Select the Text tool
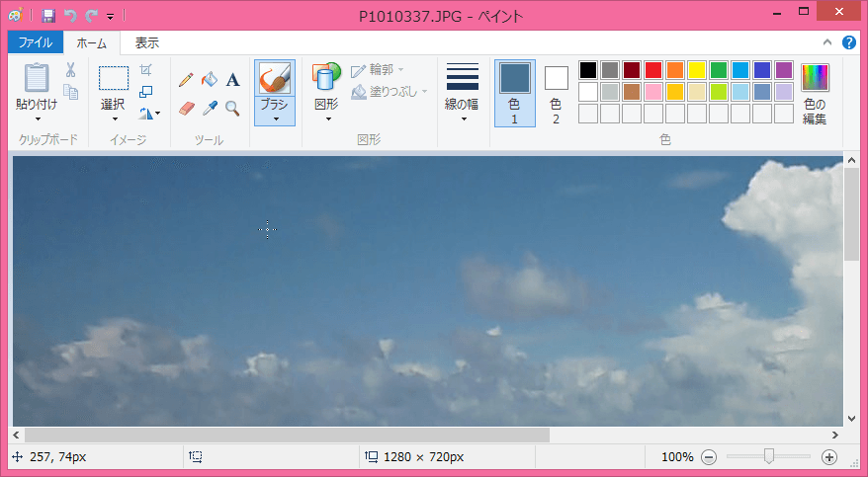The height and width of the screenshot is (477, 868). [233, 80]
